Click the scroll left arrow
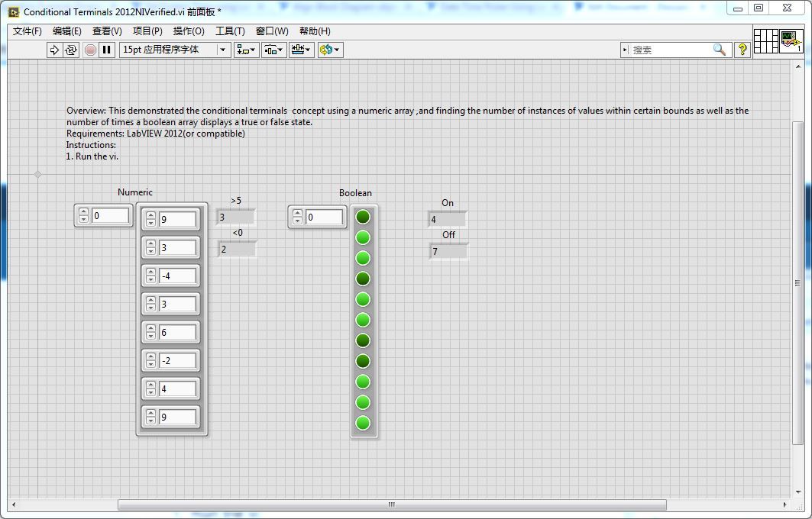812x519 pixels. pyautogui.click(x=14, y=504)
